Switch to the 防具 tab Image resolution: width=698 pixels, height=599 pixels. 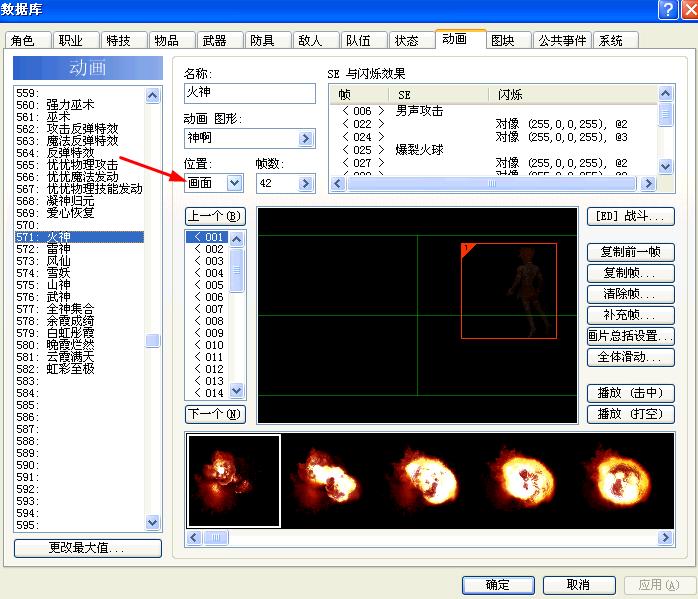(x=267, y=40)
